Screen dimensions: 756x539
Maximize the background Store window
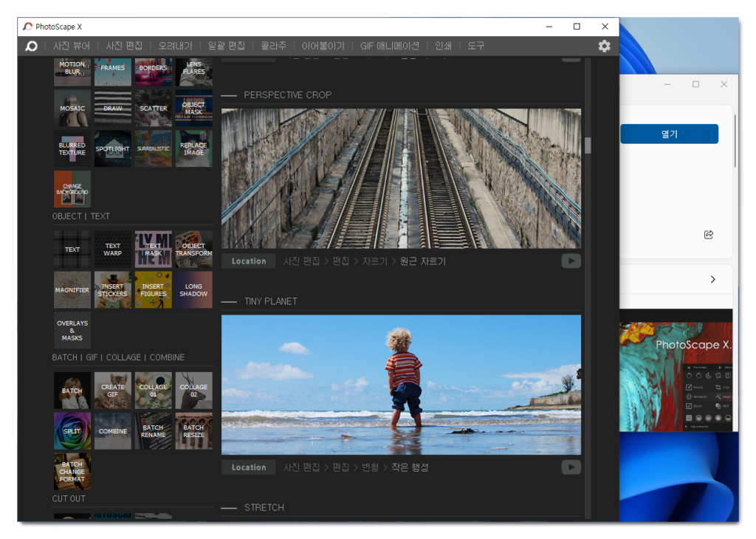pyautogui.click(x=695, y=84)
